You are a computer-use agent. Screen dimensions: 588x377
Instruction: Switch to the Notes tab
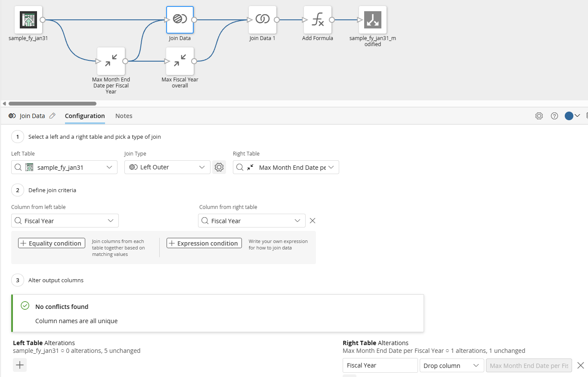click(x=124, y=116)
